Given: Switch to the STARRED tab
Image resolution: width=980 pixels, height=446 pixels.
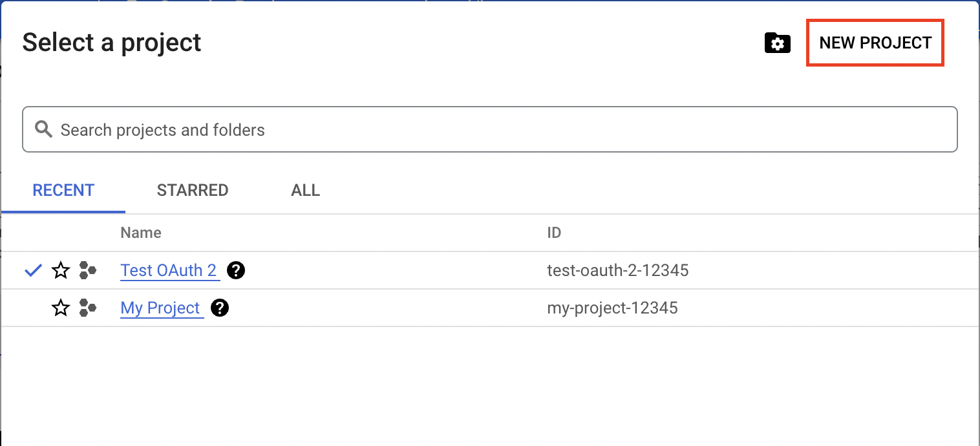Looking at the screenshot, I should [192, 190].
